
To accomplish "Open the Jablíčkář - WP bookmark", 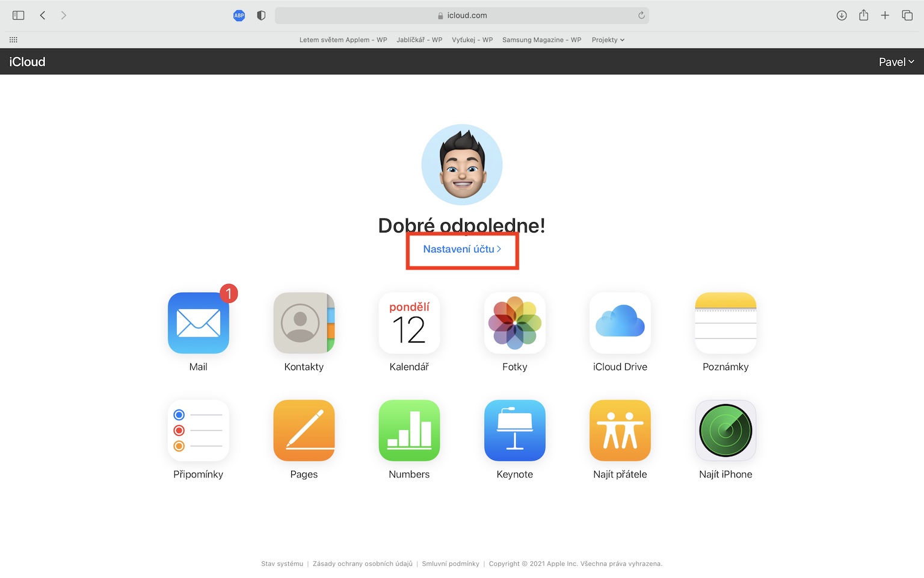I will point(419,40).
